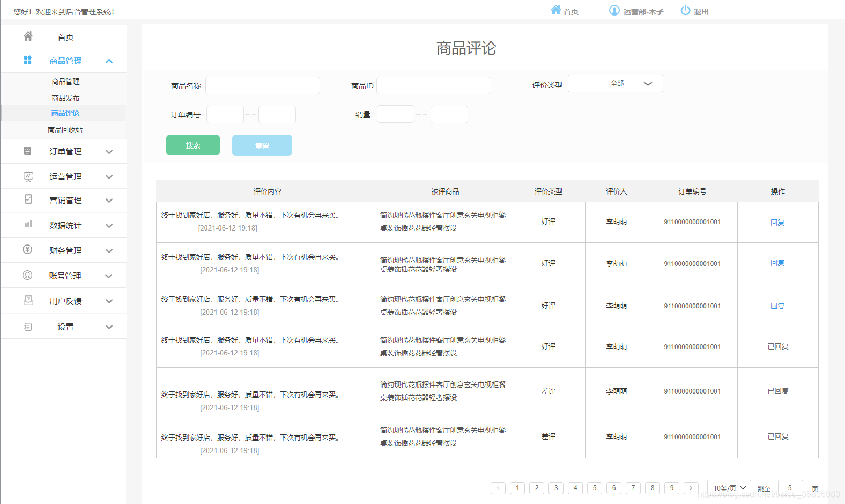845x504 pixels.
Task: Click the home icon in the sidebar
Action: tap(28, 36)
